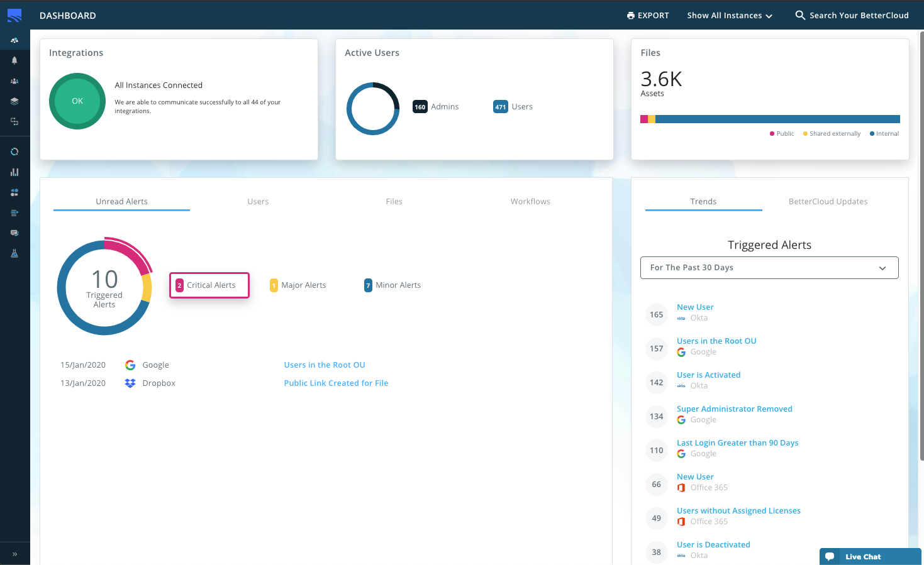Expand the collapsed sidebar with the chevron
The width and height of the screenshot is (924, 565).
(x=14, y=554)
